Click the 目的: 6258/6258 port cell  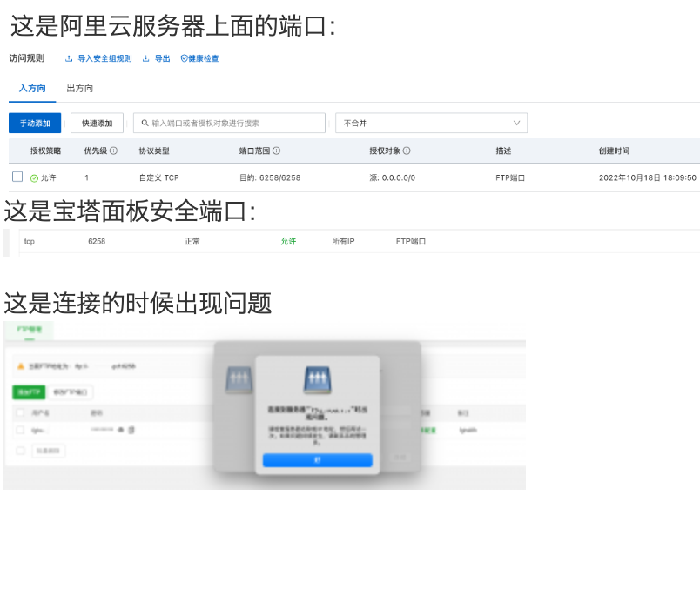[270, 178]
